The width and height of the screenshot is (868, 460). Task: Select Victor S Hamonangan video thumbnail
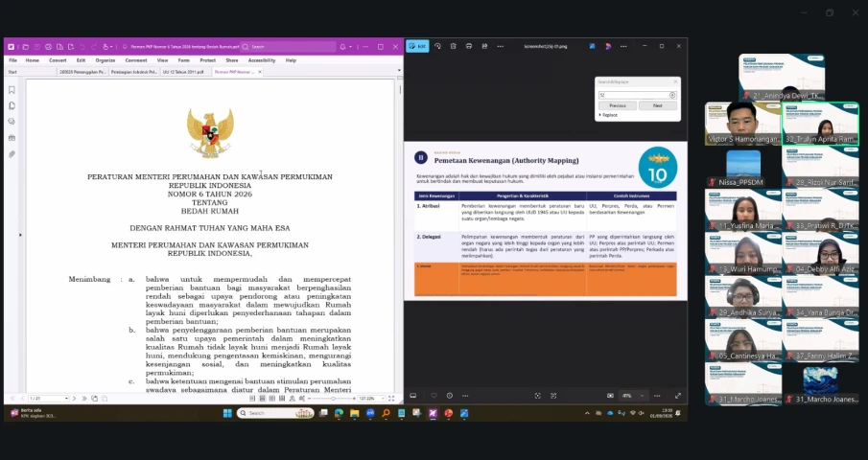tap(743, 124)
